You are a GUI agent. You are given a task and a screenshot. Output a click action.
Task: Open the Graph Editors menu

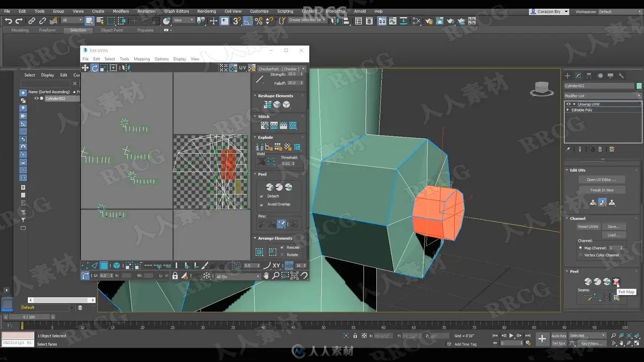click(176, 11)
